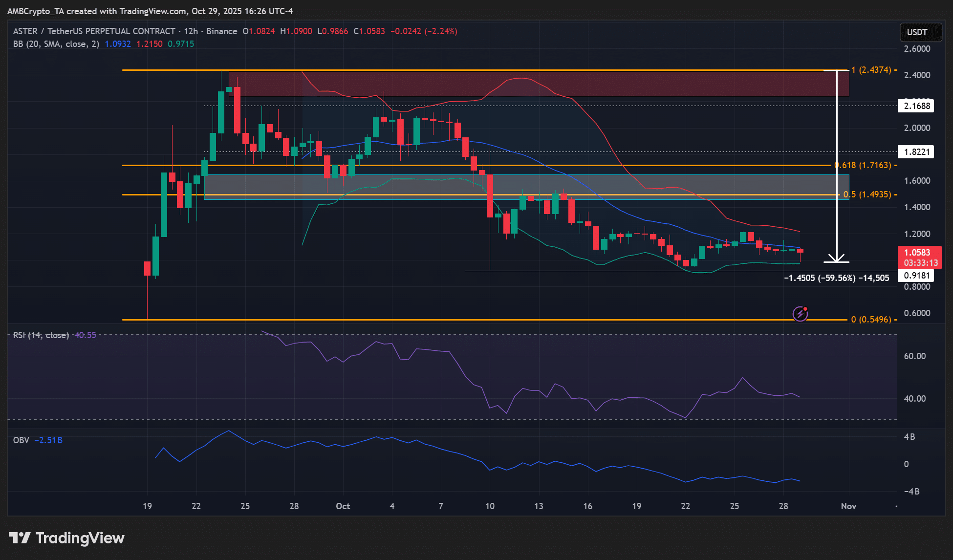Click the TradingView logo icon

[20, 538]
